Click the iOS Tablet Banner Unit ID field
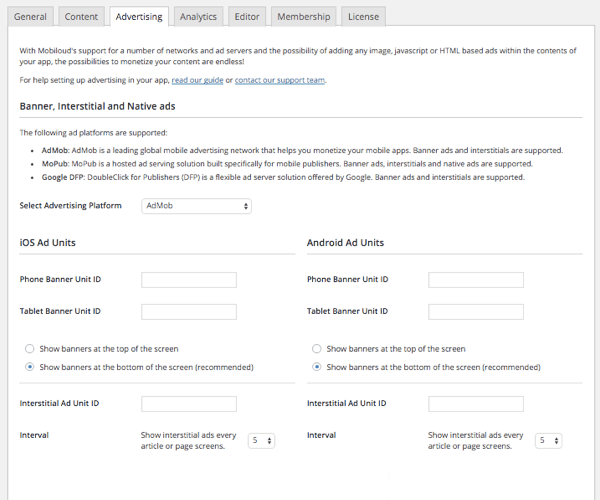 [x=189, y=312]
